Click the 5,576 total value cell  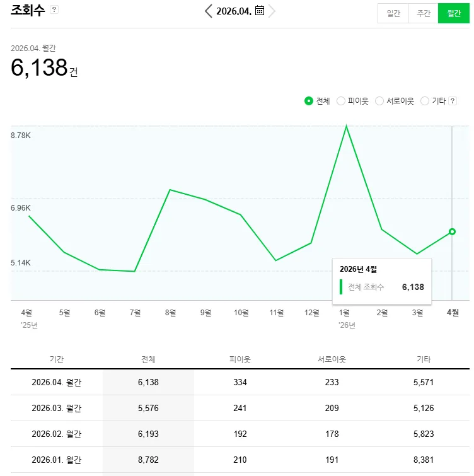[148, 408]
